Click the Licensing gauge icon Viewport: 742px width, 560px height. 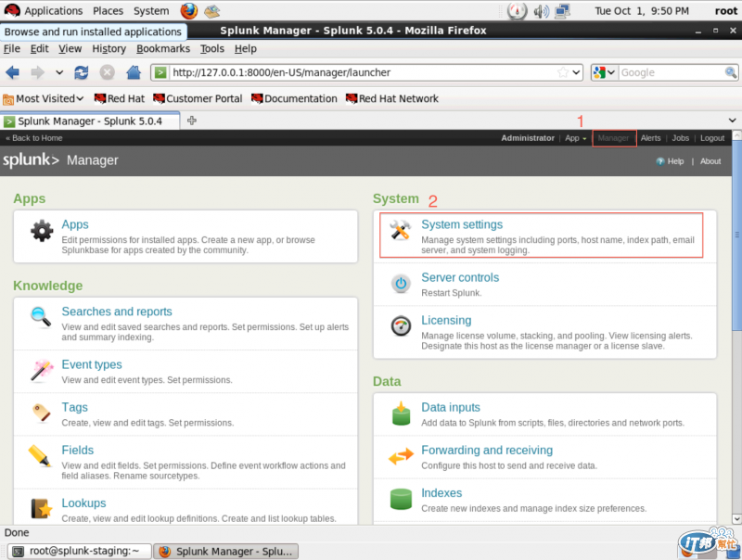401,325
